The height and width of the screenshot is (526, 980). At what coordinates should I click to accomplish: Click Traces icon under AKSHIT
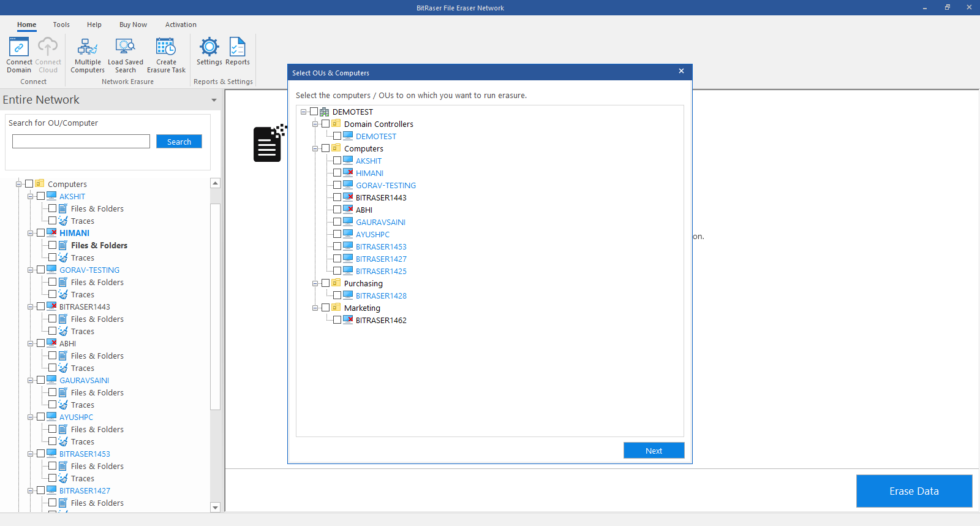coord(63,221)
